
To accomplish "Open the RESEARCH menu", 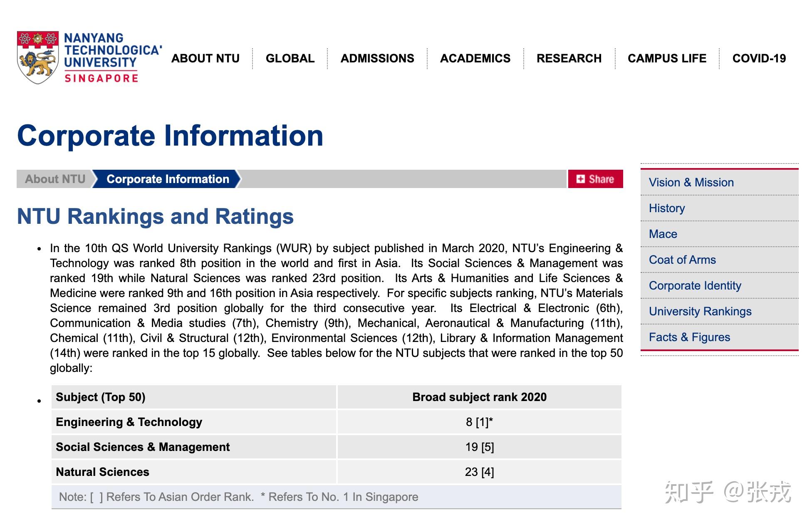I will pyautogui.click(x=569, y=58).
